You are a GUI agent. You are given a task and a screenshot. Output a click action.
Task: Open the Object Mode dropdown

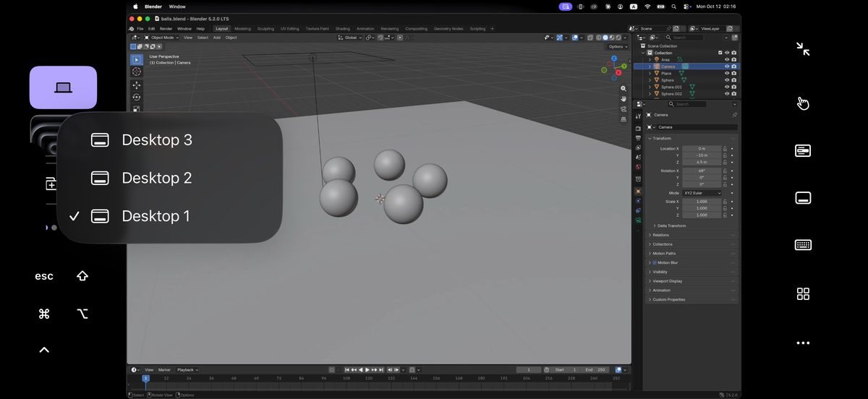161,38
